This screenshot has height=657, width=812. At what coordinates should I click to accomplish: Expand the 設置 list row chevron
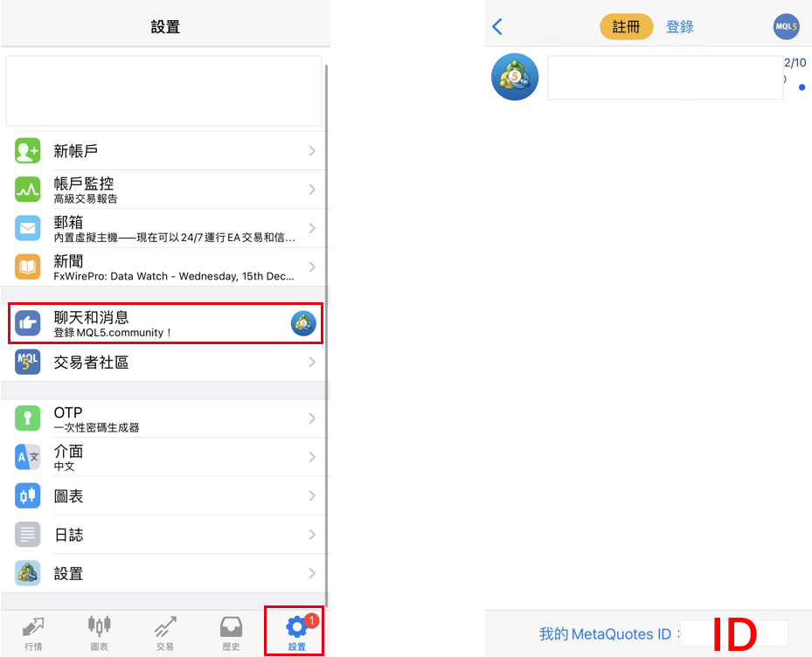tap(312, 573)
